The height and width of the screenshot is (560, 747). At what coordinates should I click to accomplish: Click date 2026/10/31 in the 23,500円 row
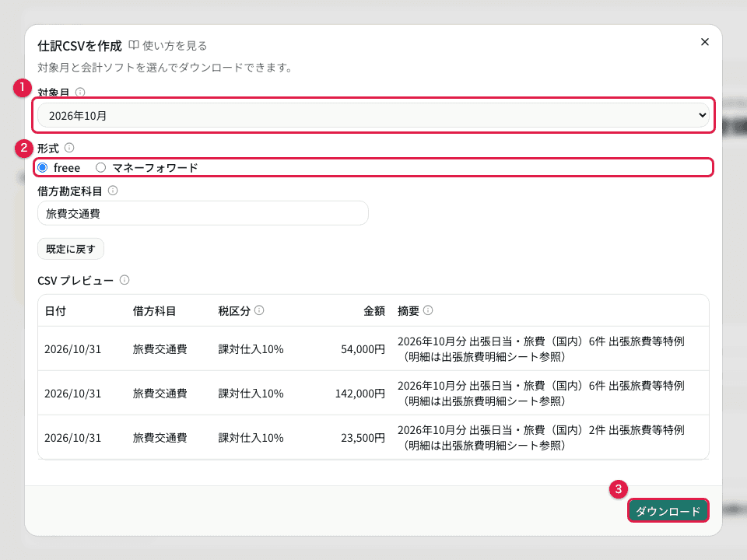tap(73, 438)
